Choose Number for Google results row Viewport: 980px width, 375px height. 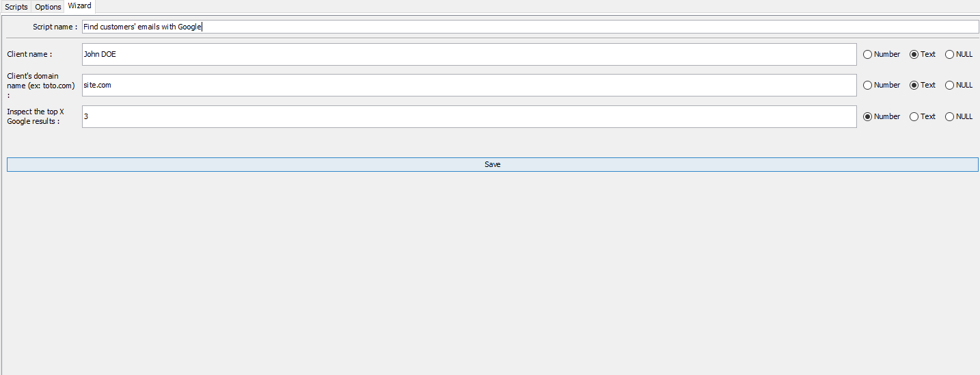[882, 116]
